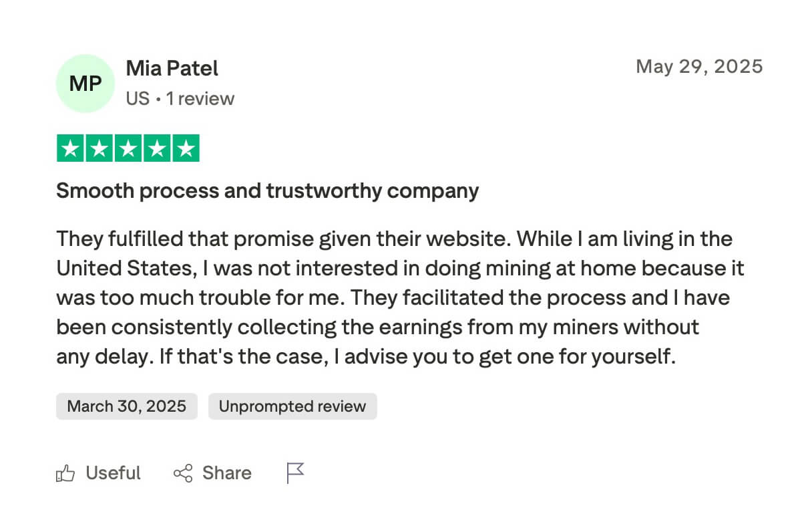Click the second green rating star
This screenshot has height=524, width=812.
(99, 148)
